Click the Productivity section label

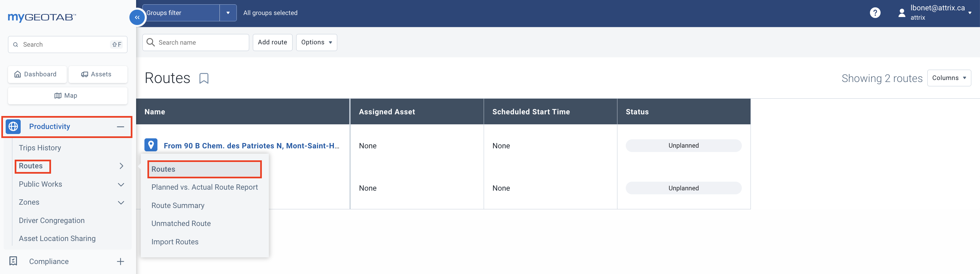coord(50,127)
